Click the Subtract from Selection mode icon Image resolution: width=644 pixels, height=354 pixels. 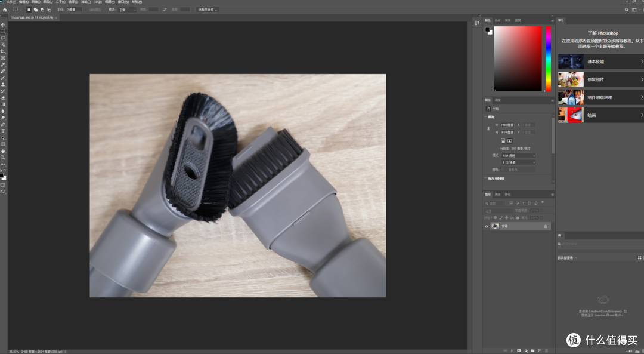tap(42, 10)
